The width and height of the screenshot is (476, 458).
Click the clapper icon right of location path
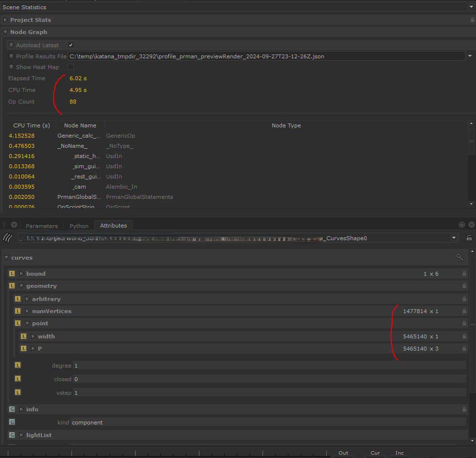pos(469,238)
